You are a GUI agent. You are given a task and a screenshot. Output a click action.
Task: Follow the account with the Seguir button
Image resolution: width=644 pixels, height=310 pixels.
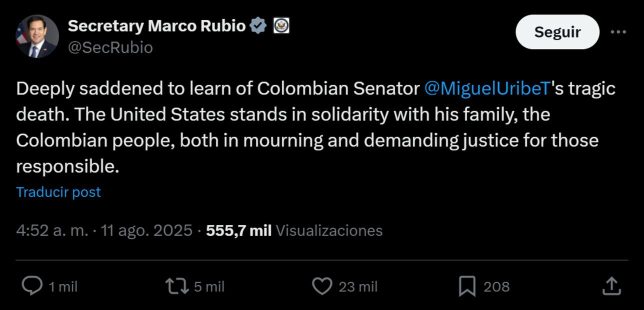tap(557, 31)
